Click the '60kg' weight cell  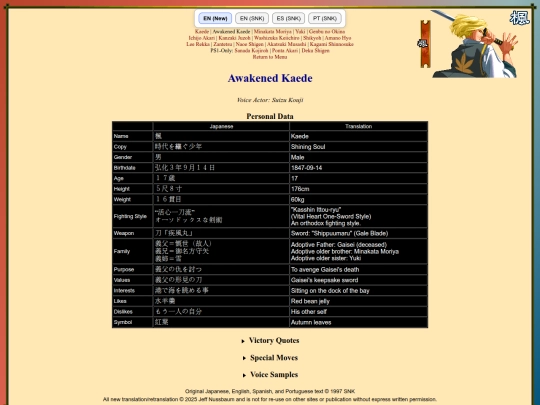click(359, 199)
